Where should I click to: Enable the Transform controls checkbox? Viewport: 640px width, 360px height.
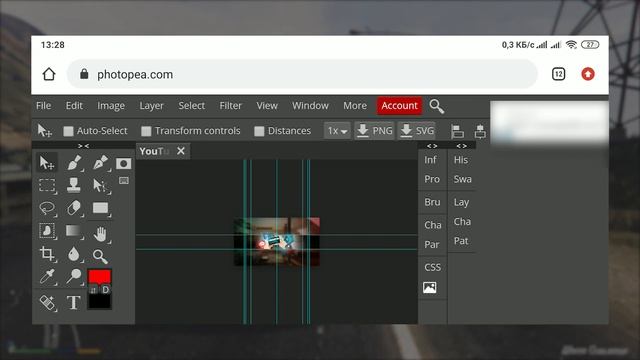coord(146,131)
